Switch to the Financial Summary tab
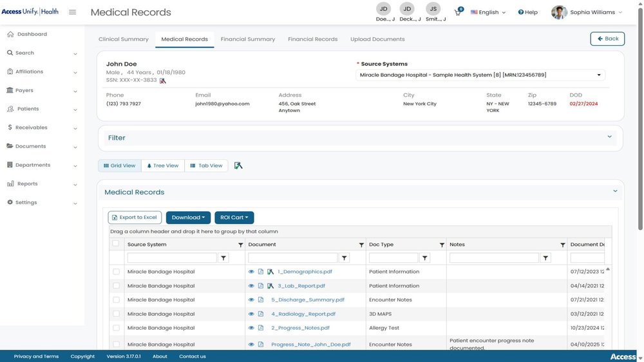Screen dimensions: 644x362 pyautogui.click(x=248, y=39)
